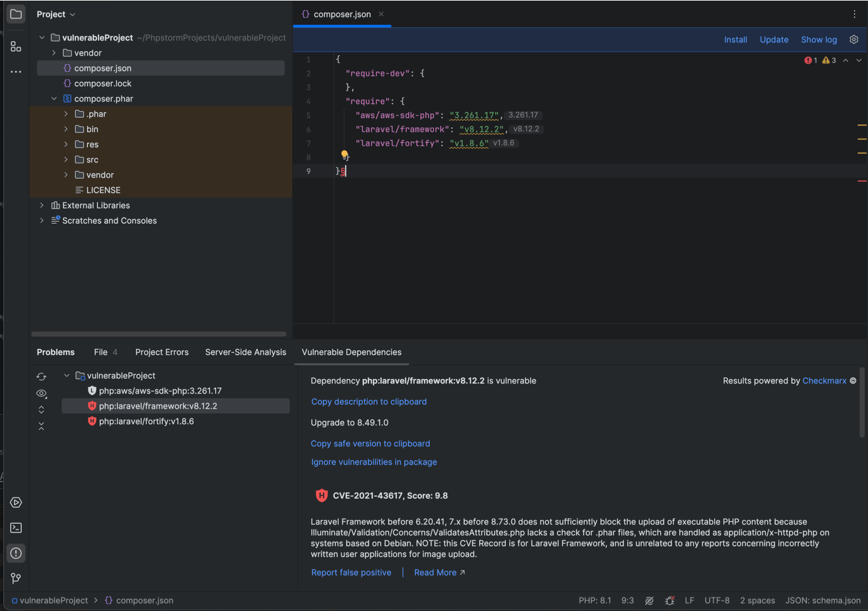Open the Structure tool window icon
Image resolution: width=868 pixels, height=611 pixels.
pos(16,46)
